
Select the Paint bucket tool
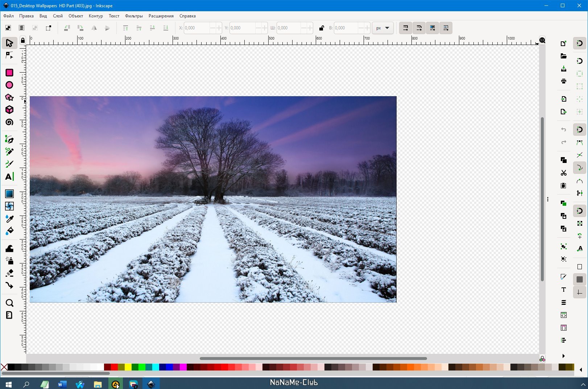click(x=9, y=231)
